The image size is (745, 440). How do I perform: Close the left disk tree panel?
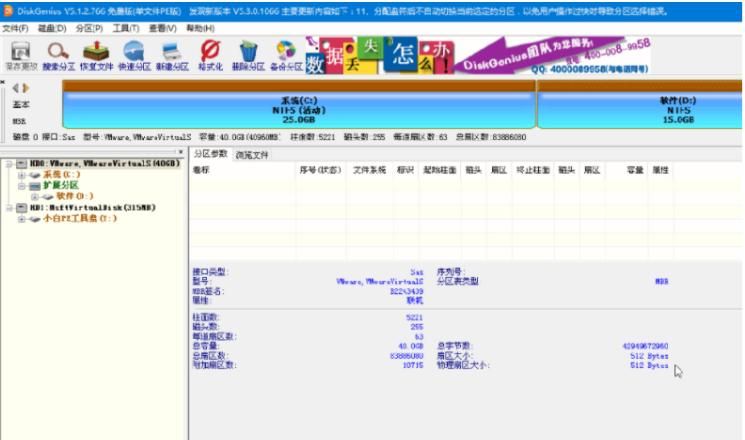(x=181, y=152)
